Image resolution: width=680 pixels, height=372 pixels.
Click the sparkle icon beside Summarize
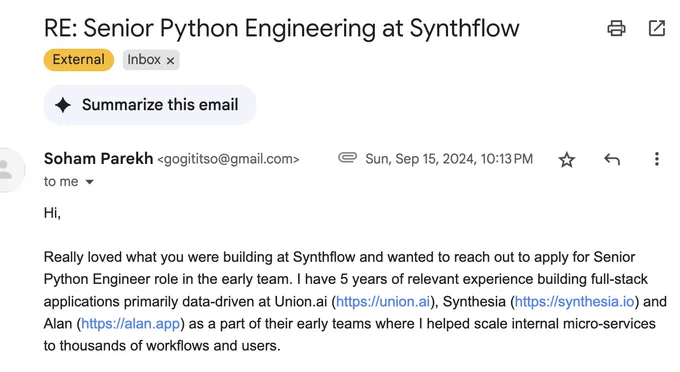tap(63, 105)
